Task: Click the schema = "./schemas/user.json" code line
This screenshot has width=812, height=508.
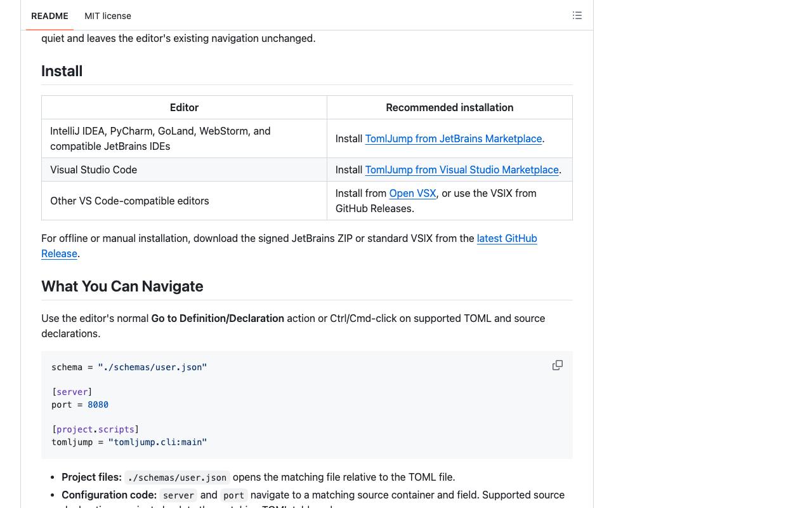Action: point(129,367)
